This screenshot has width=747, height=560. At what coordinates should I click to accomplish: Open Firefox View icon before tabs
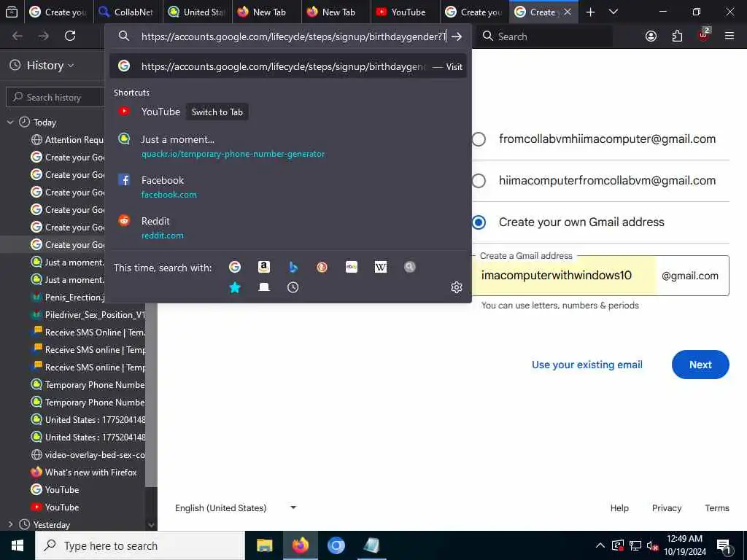(12, 12)
